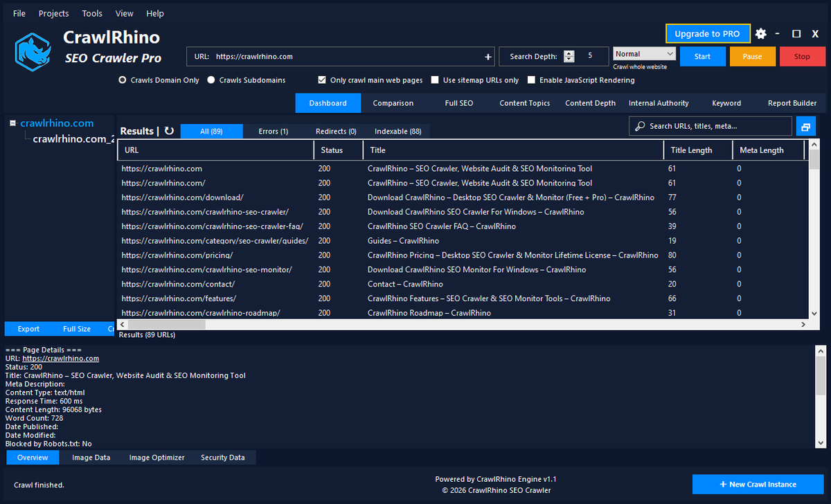Click the results table horizontal scrollbar
831x504 pixels.
coord(463,324)
